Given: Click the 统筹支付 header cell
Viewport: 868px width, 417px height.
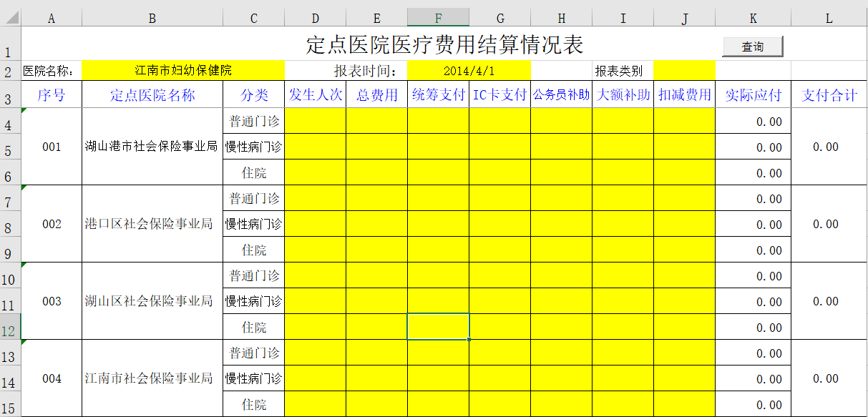Looking at the screenshot, I should point(439,94).
